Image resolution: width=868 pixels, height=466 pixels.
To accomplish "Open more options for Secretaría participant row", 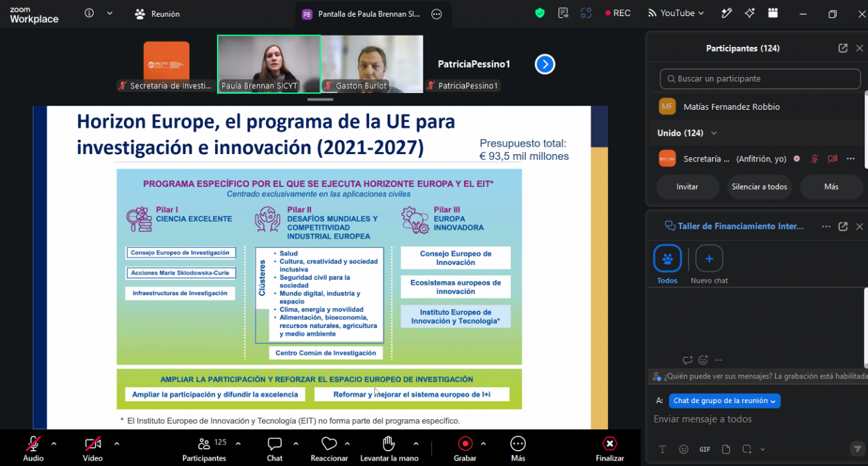I will pos(851,159).
